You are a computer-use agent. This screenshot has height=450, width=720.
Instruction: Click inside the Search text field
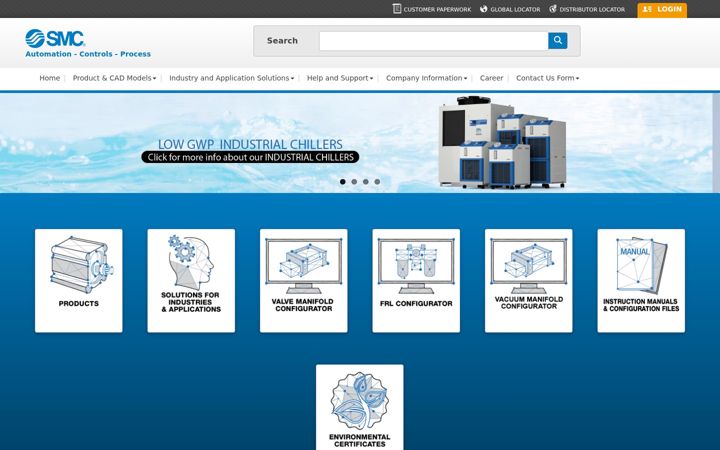point(433,41)
